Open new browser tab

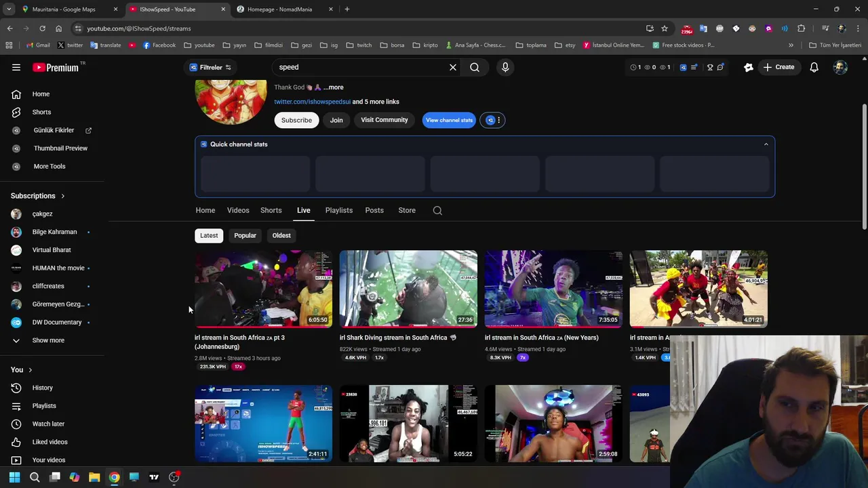pos(347,9)
